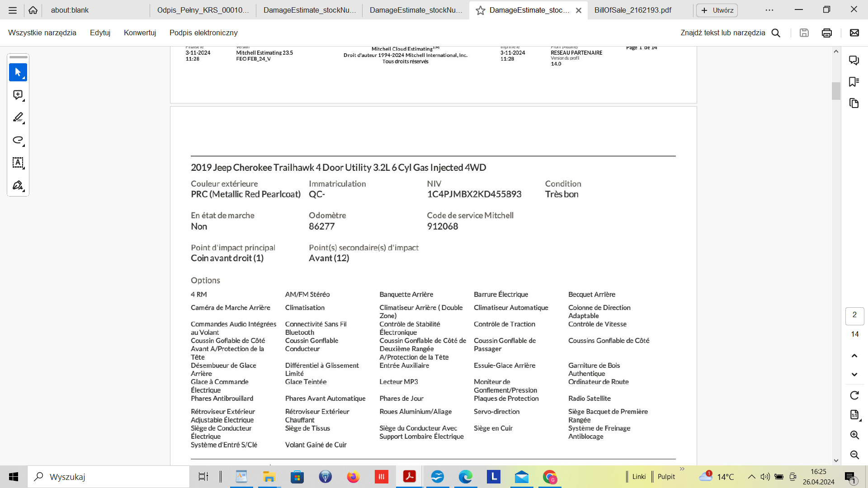Image resolution: width=868 pixels, height=488 pixels.
Task: Go to the Home icon
Action: click(x=33, y=10)
